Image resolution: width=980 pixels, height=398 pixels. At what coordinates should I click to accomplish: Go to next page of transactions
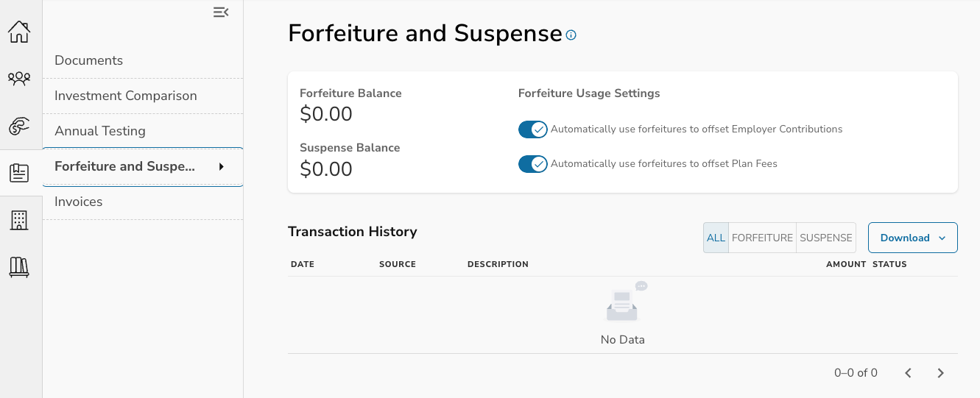coord(940,373)
